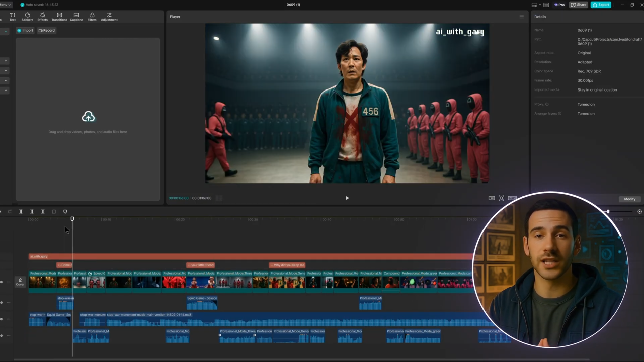Image resolution: width=644 pixels, height=362 pixels.
Task: Open the Filters tab
Action: click(92, 17)
